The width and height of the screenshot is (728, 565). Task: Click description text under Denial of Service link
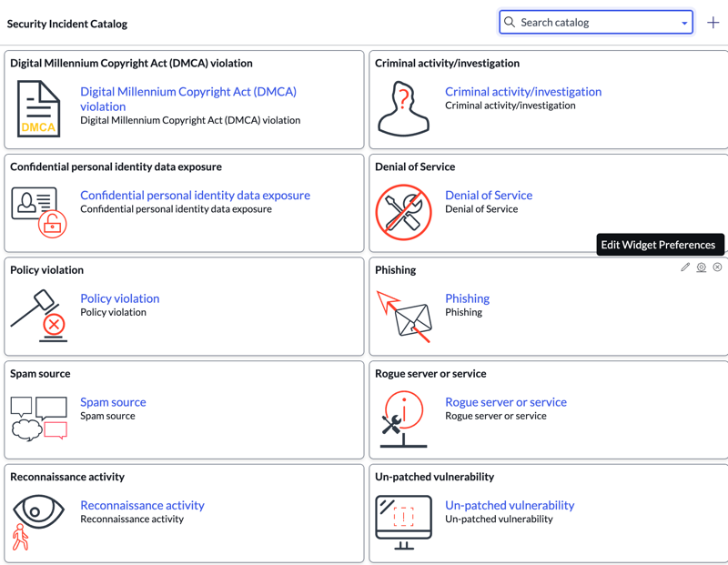[x=481, y=209]
